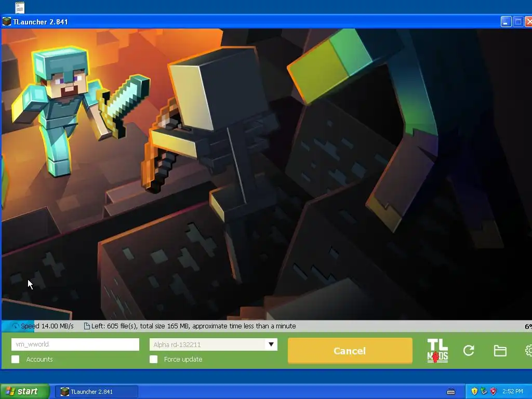Tick the Force update checkbox

[153, 360]
